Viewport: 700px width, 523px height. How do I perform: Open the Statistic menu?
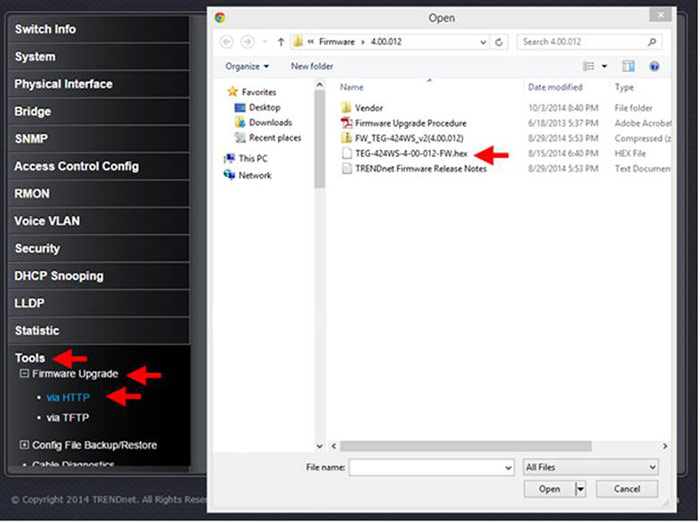pos(99,331)
